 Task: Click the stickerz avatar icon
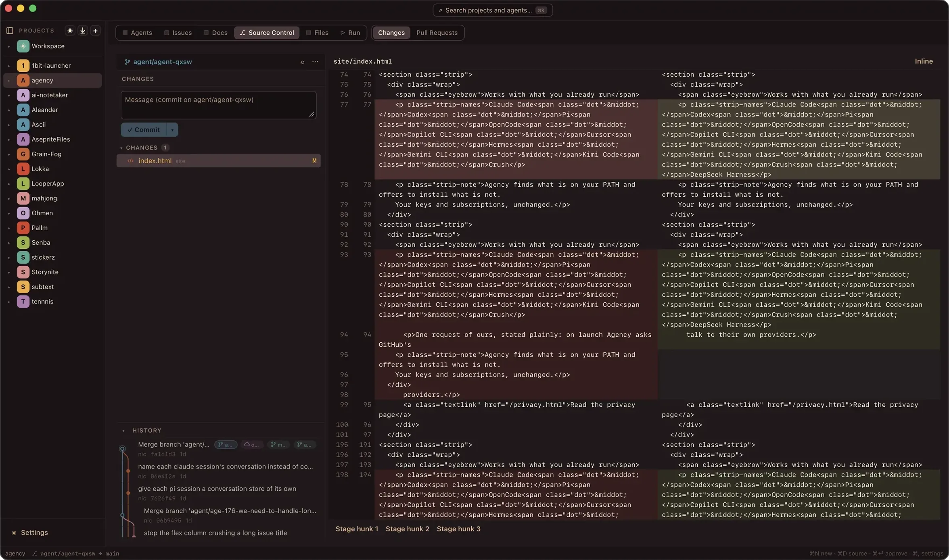tap(23, 257)
